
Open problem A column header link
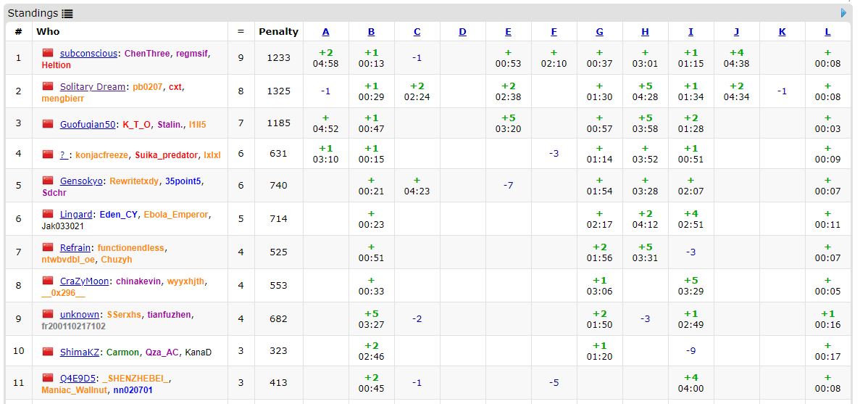point(325,31)
